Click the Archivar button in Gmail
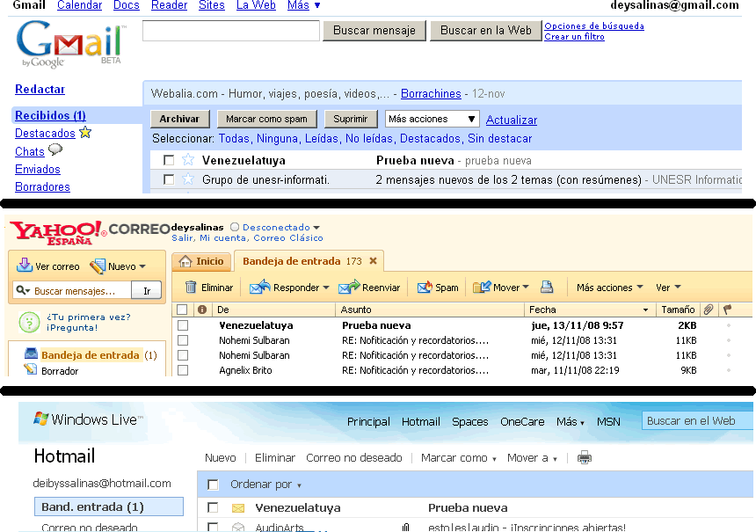Screen dimensions: 756x532 (179, 119)
